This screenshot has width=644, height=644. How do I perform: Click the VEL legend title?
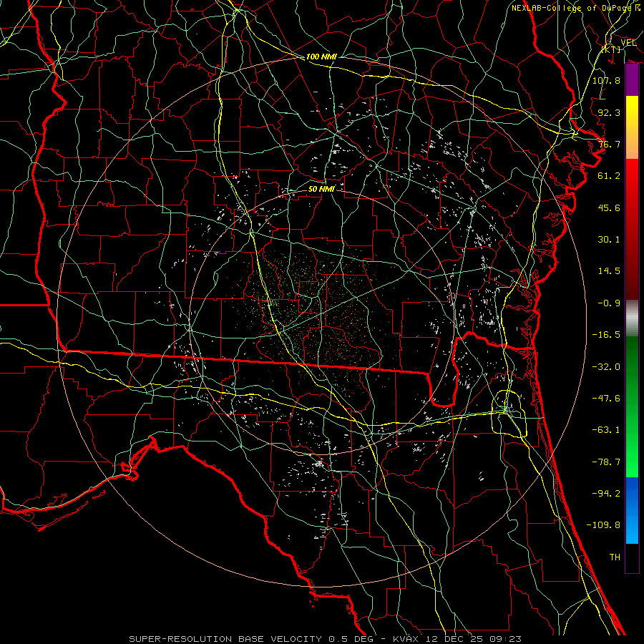pyautogui.click(x=628, y=42)
